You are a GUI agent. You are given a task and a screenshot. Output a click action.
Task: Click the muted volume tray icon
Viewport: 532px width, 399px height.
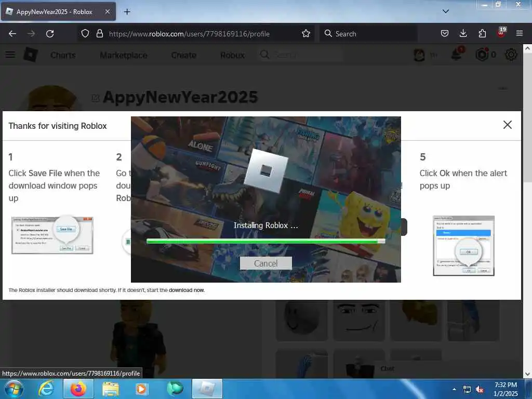coord(480,389)
